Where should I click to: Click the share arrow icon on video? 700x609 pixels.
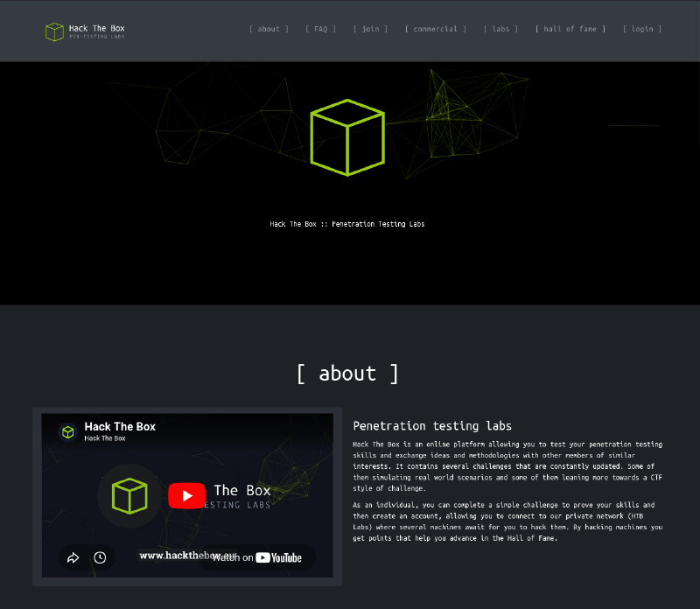pos(73,557)
